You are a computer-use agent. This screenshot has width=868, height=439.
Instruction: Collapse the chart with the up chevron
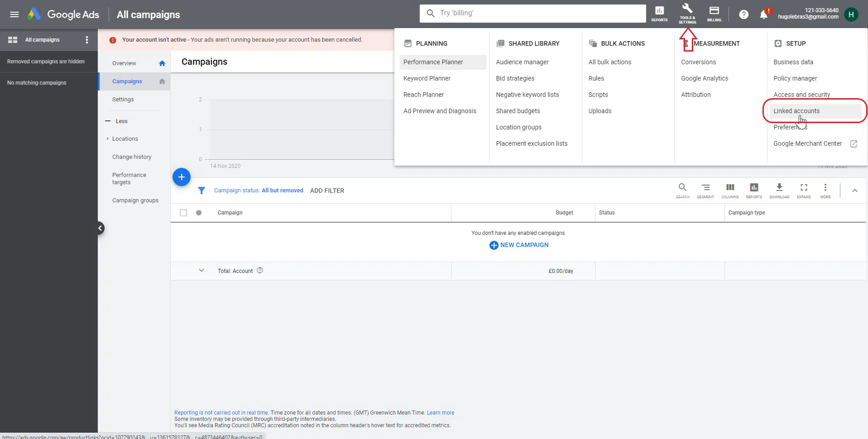click(854, 191)
